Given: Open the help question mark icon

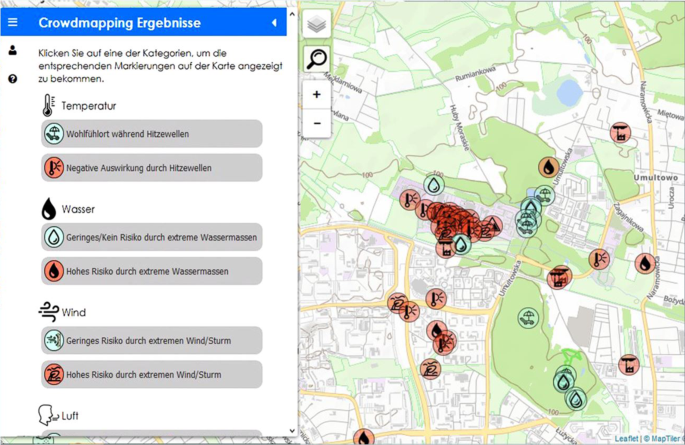Looking at the screenshot, I should click(x=13, y=79).
